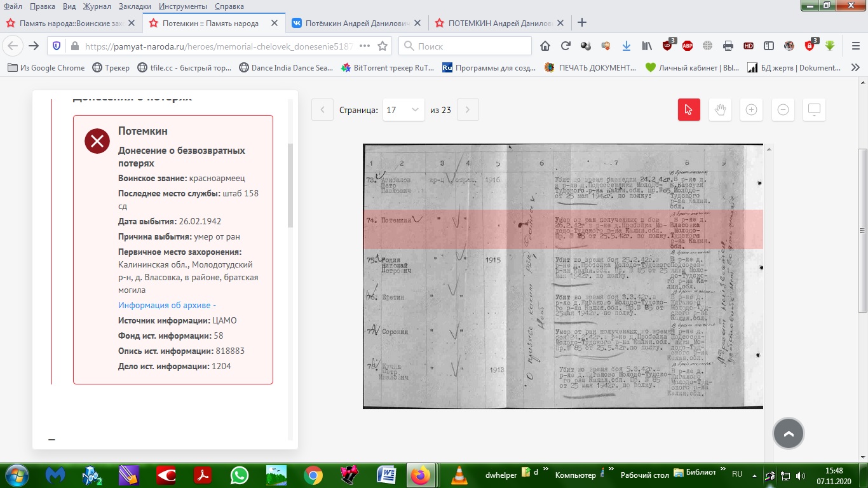Image resolution: width=868 pixels, height=488 pixels.
Task: Open the Файл menu
Action: pos(13,6)
